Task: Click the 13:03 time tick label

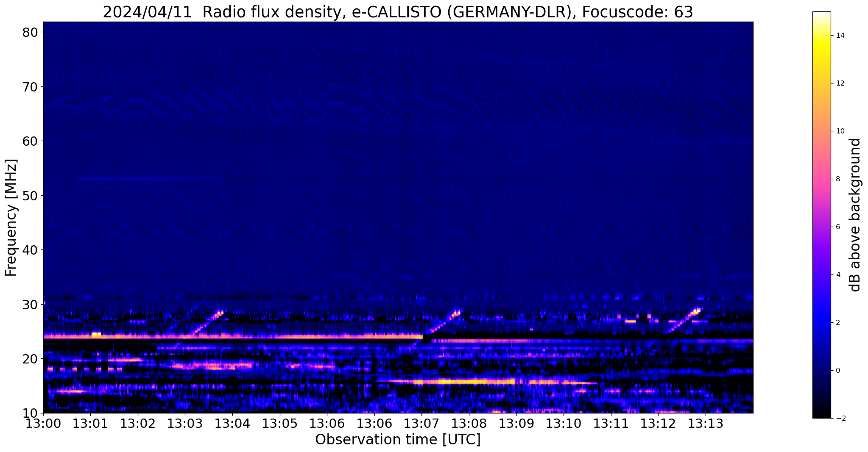Action: click(185, 424)
